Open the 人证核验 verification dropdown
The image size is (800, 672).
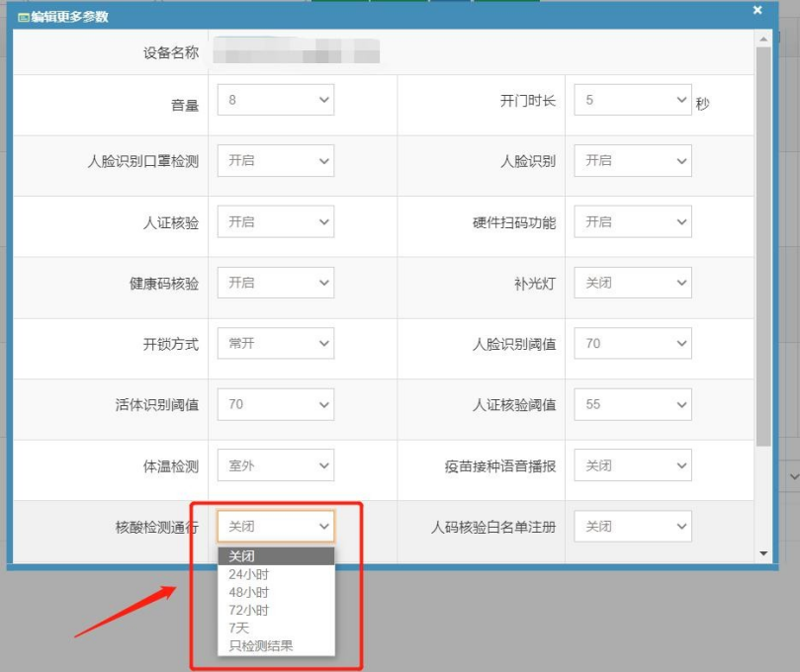(x=275, y=220)
